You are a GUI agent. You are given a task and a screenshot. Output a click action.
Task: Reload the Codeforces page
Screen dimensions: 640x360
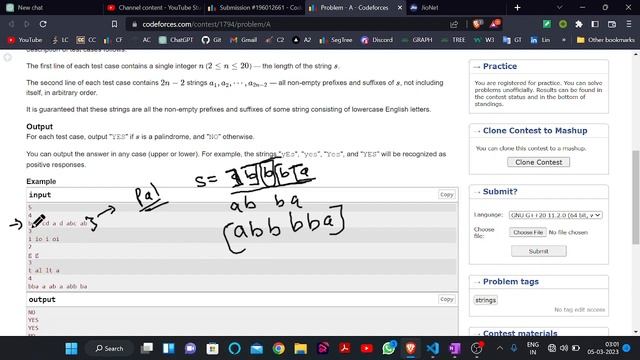(x=43, y=24)
